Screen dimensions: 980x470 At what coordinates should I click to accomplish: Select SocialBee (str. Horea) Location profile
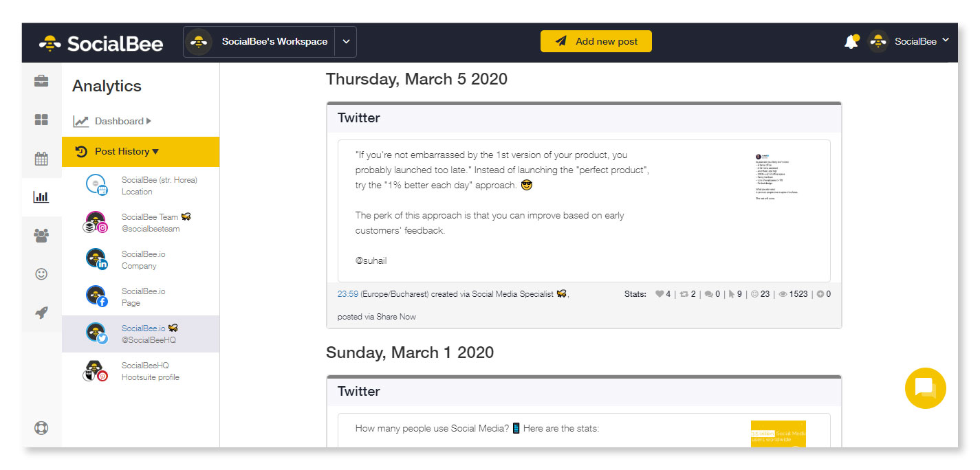[x=141, y=186]
